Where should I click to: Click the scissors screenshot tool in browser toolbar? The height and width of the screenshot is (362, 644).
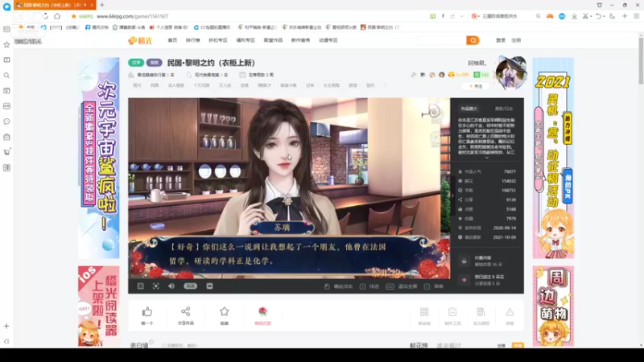(x=585, y=16)
